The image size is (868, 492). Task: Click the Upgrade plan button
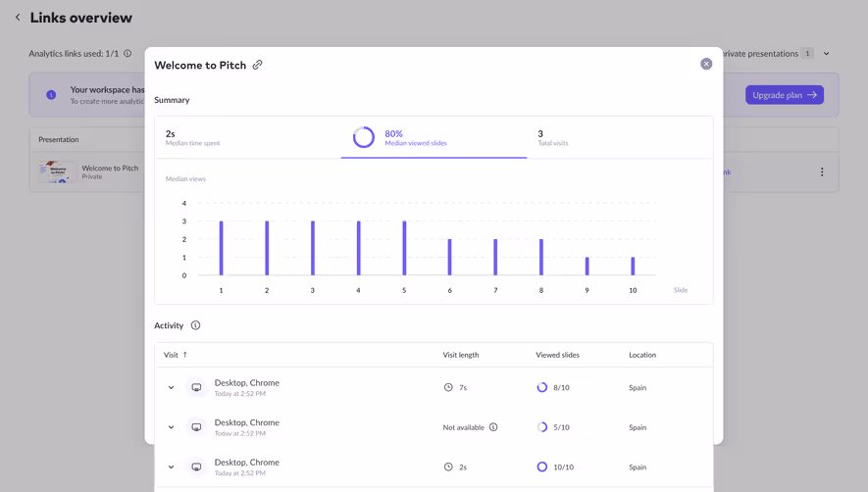(x=785, y=95)
